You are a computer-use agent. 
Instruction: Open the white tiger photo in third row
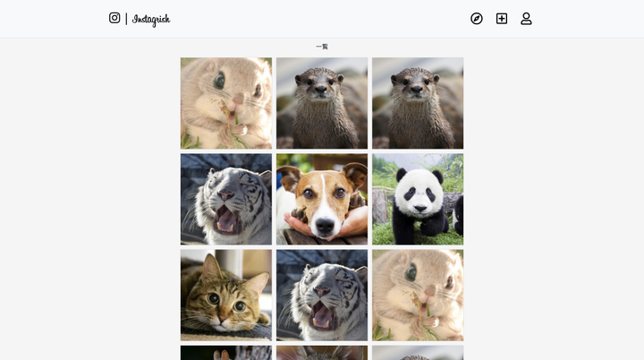coord(322,295)
